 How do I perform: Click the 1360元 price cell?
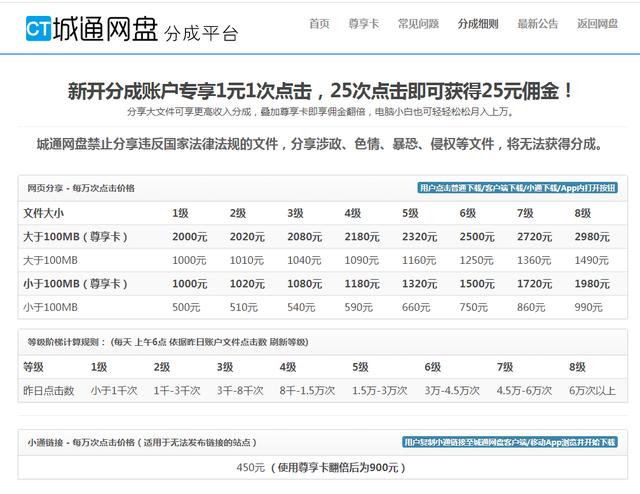tap(534, 260)
